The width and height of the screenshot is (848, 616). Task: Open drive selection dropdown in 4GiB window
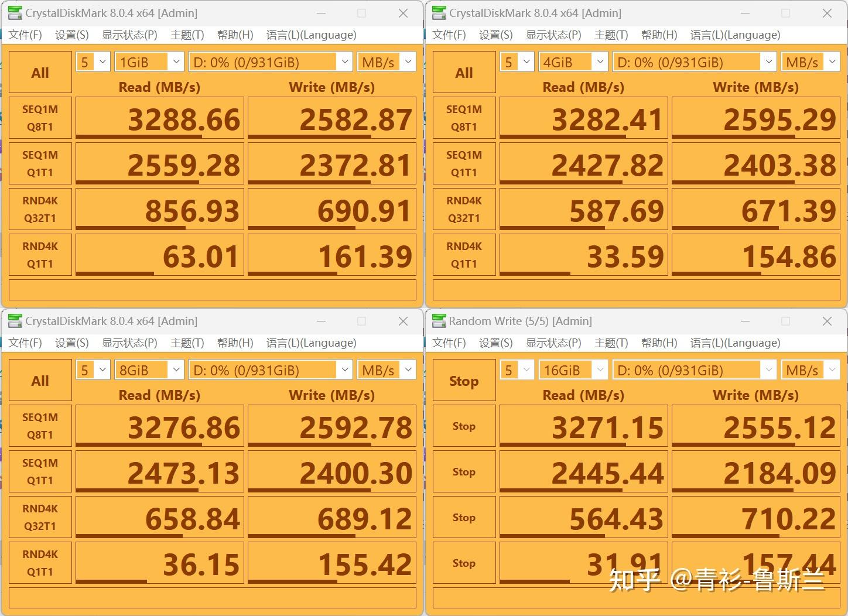click(x=695, y=62)
